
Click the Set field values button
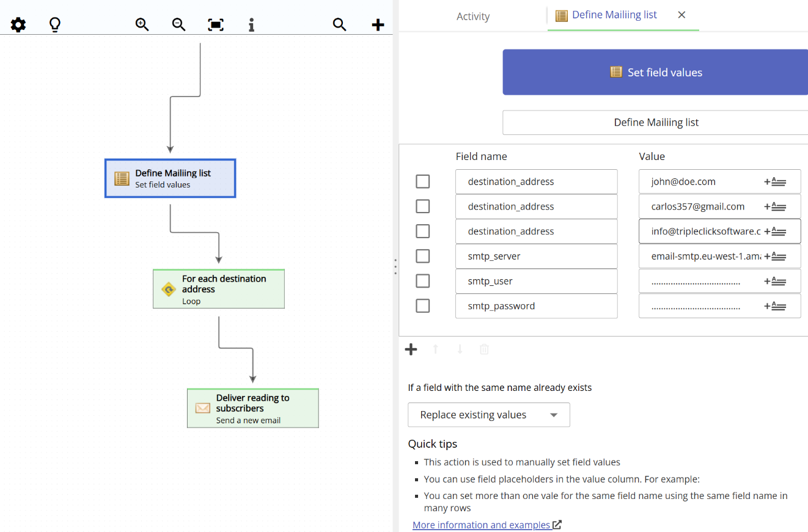655,72
